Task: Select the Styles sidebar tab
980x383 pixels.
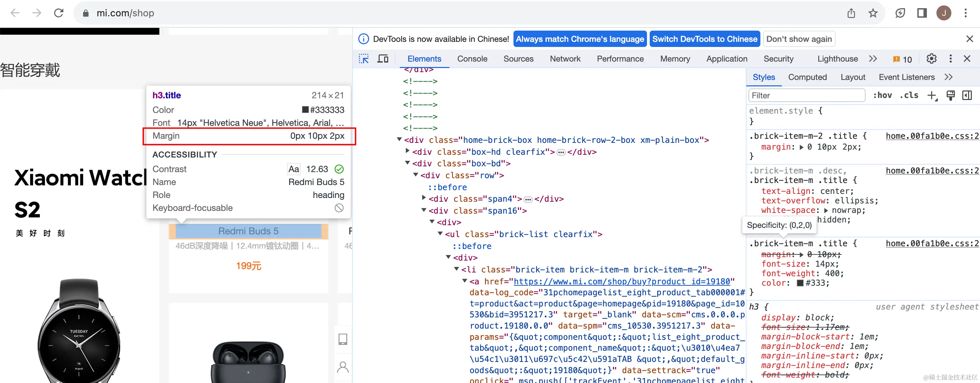Action: 763,77
